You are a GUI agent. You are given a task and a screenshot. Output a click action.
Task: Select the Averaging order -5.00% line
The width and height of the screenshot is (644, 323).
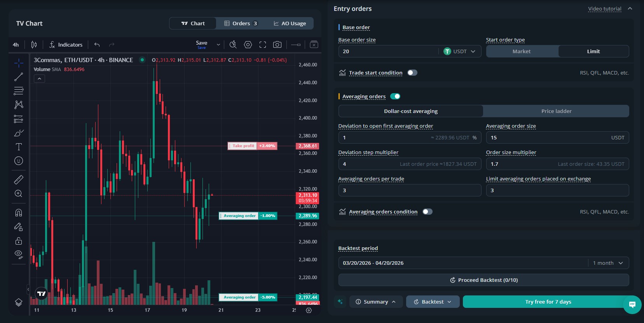tap(248, 297)
